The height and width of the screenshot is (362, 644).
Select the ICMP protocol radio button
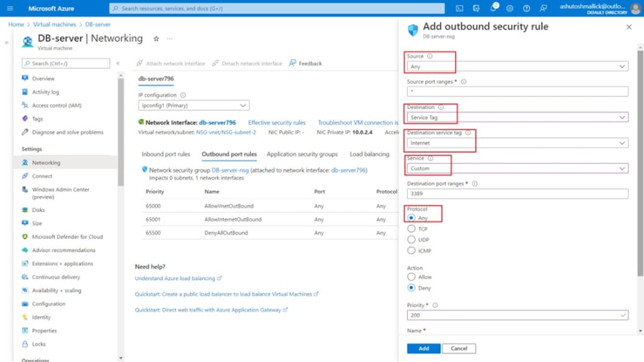pyautogui.click(x=411, y=250)
